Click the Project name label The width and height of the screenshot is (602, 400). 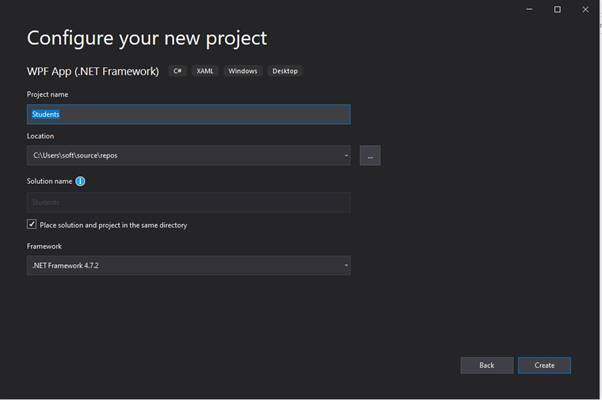(x=48, y=94)
